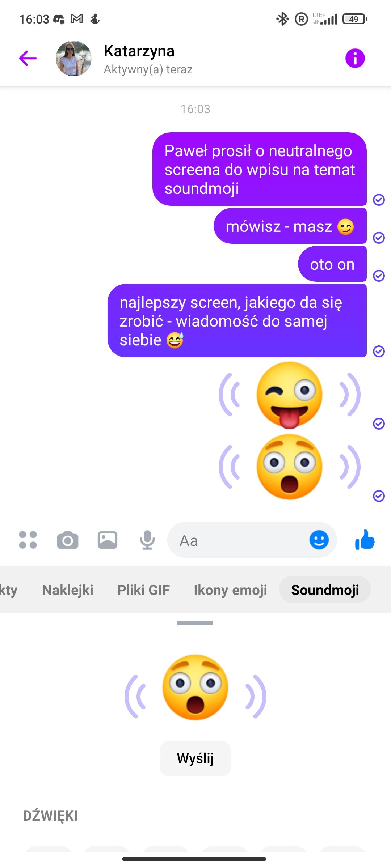Tap the microphone to record a voice message
This screenshot has width=391, height=868.
(147, 540)
